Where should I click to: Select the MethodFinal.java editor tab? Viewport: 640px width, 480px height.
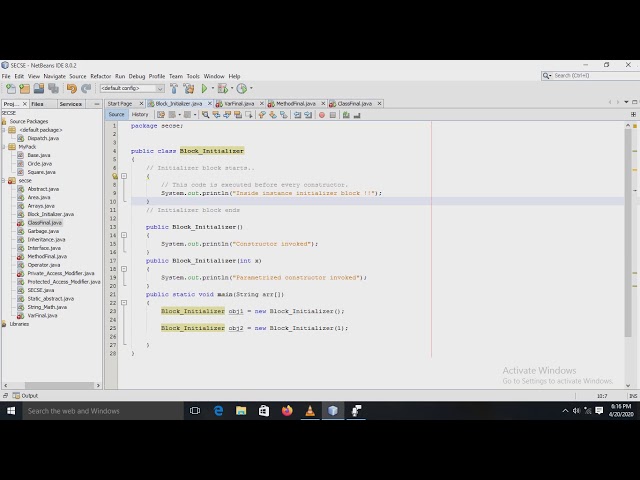(296, 104)
